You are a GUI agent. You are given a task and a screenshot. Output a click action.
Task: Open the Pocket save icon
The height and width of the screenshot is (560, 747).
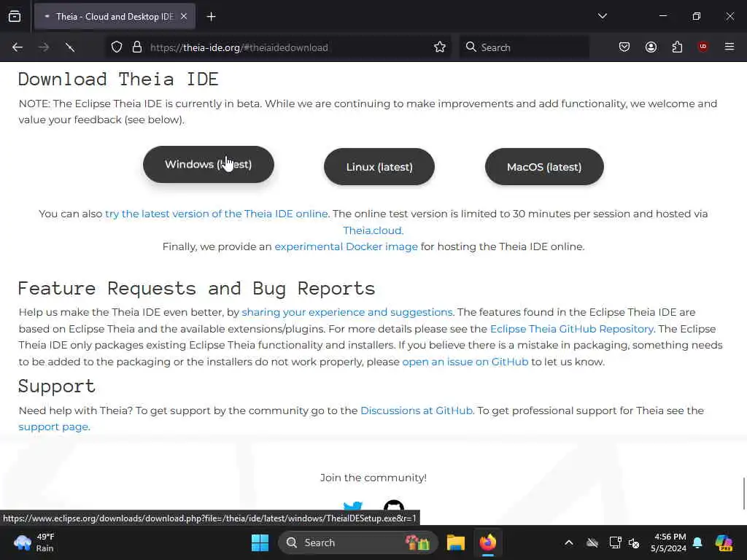tap(624, 47)
